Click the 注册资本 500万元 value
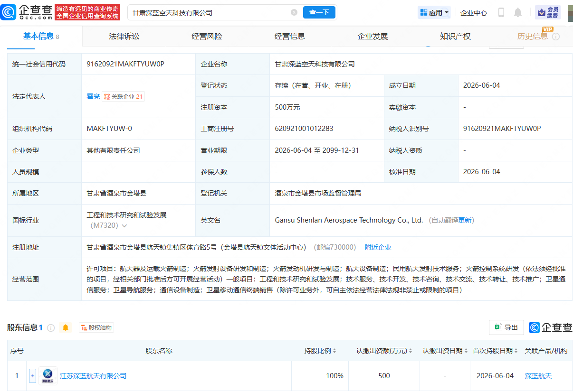Screen dimensions: 573x392 [x=287, y=107]
